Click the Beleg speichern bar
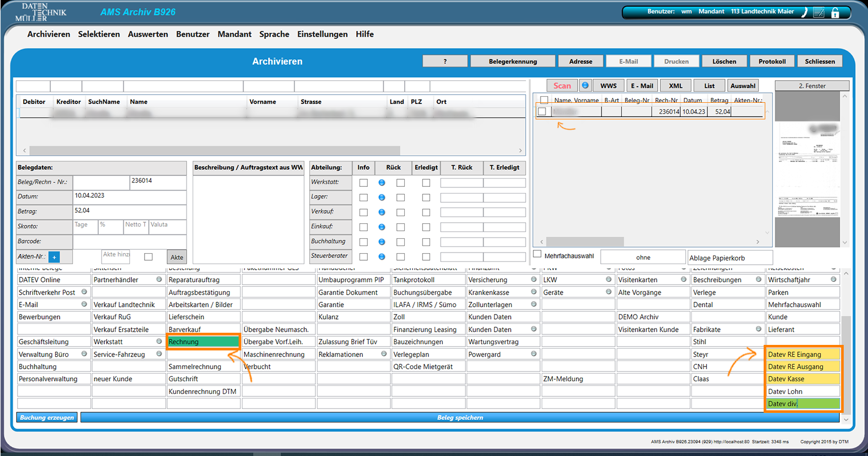 (459, 418)
